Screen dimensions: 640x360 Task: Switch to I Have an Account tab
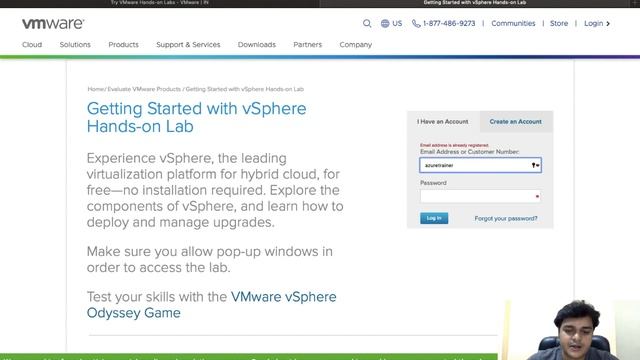coord(443,122)
